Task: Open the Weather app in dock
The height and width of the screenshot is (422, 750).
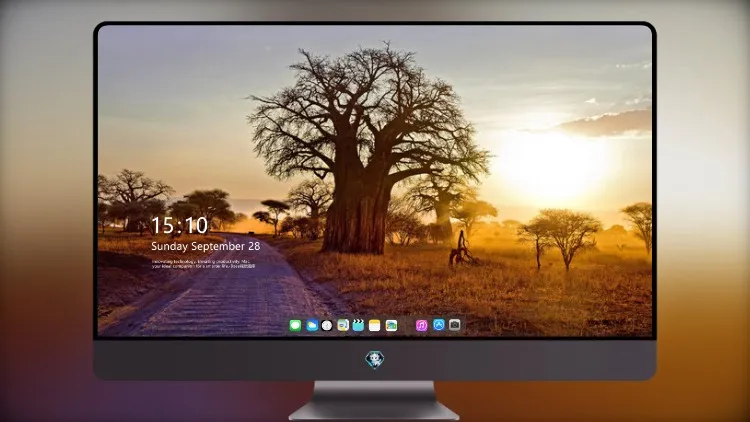Action: coord(312,325)
